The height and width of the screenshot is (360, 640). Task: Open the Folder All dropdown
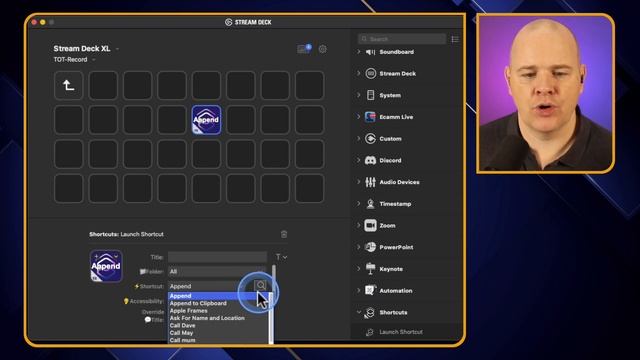pyautogui.click(x=217, y=271)
